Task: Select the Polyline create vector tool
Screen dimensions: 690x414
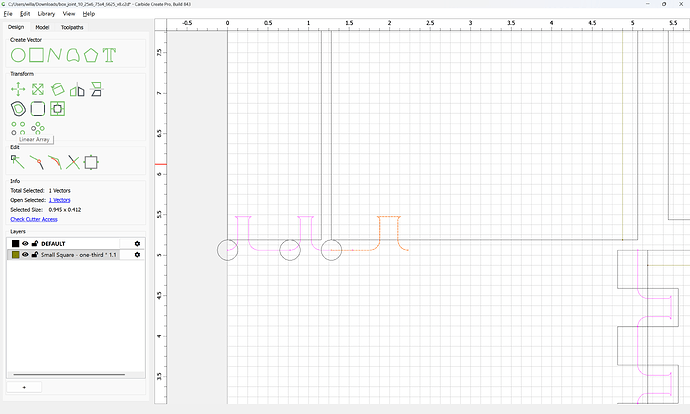Action: [54, 55]
